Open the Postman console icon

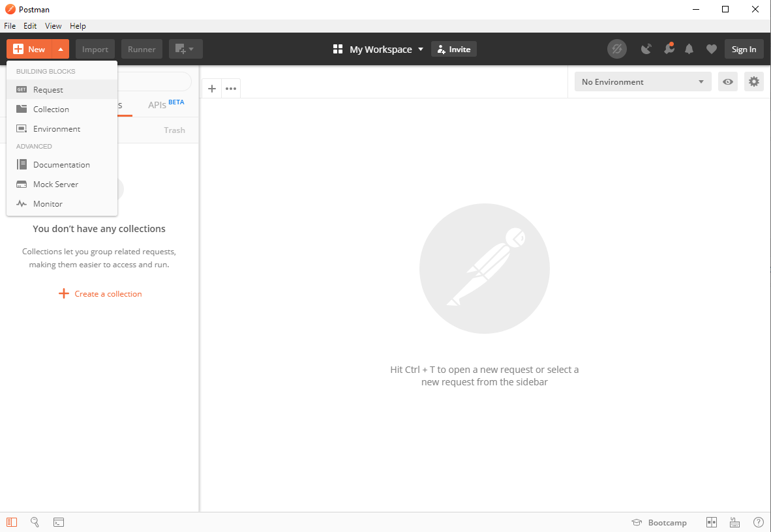(59, 522)
